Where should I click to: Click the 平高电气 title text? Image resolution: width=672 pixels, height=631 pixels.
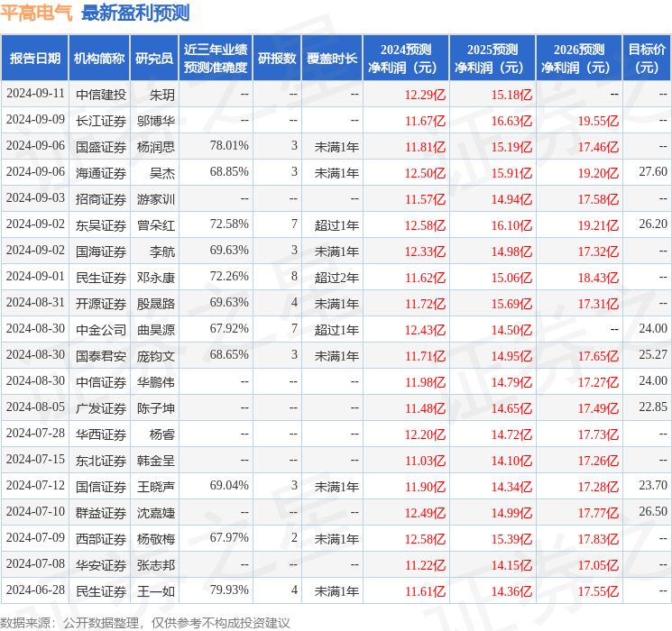coord(37,14)
